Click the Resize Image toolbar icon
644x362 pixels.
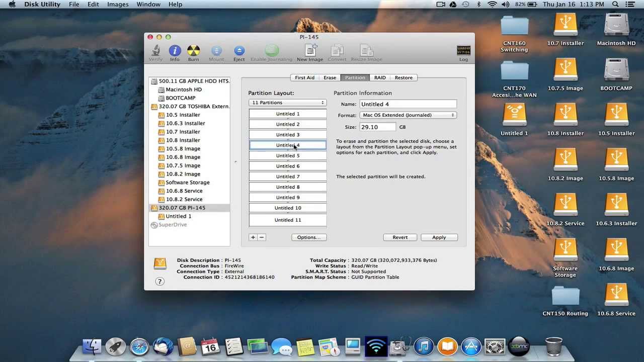(366, 53)
